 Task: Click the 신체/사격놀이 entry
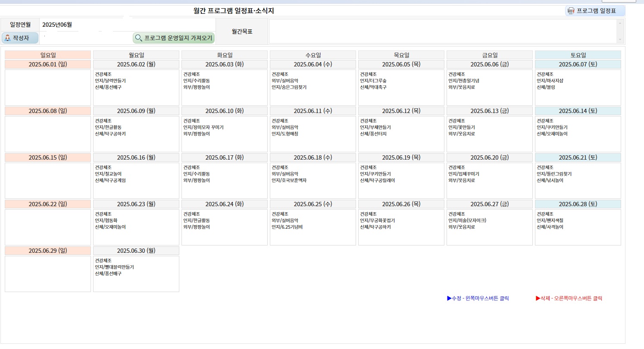coord(550,227)
